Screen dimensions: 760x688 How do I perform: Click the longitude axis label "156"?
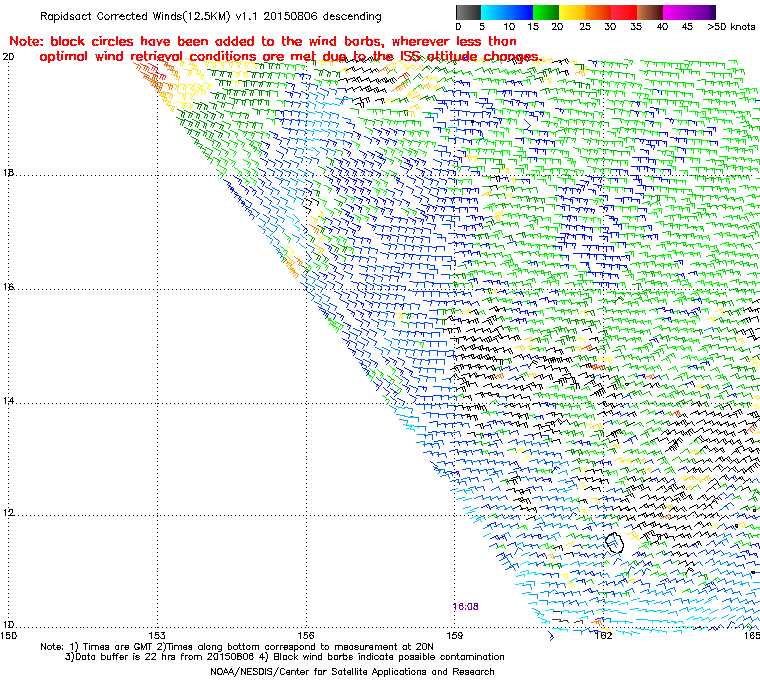(x=306, y=636)
